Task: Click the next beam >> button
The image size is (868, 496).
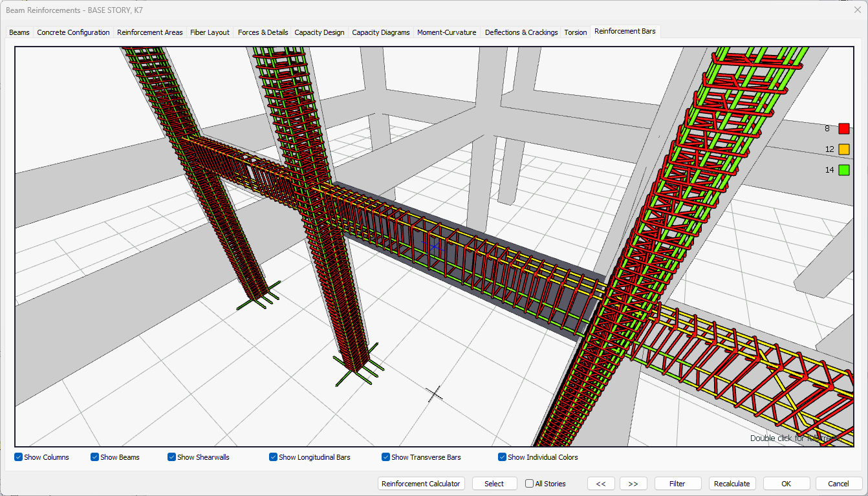Action: pyautogui.click(x=633, y=484)
